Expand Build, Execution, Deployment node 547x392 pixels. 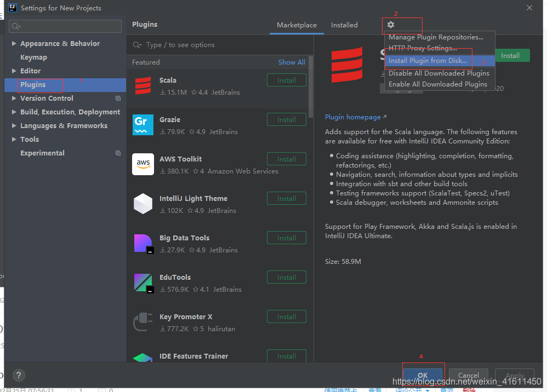tap(14, 112)
